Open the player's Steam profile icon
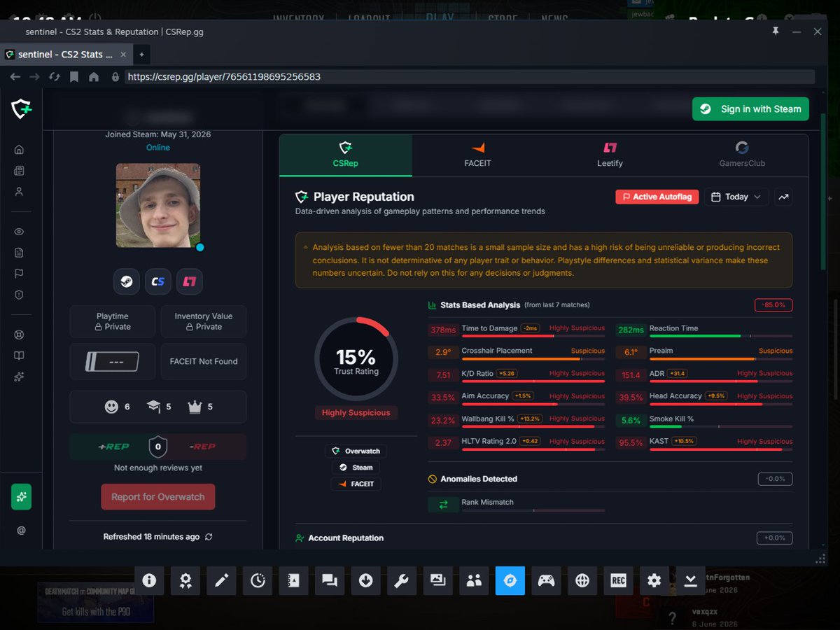 (126, 281)
